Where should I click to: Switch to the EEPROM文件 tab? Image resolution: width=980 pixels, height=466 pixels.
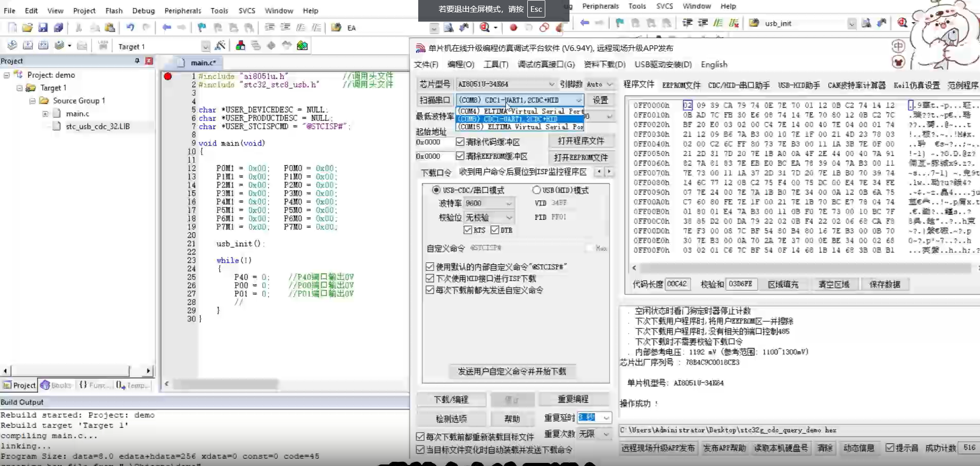tap(681, 85)
